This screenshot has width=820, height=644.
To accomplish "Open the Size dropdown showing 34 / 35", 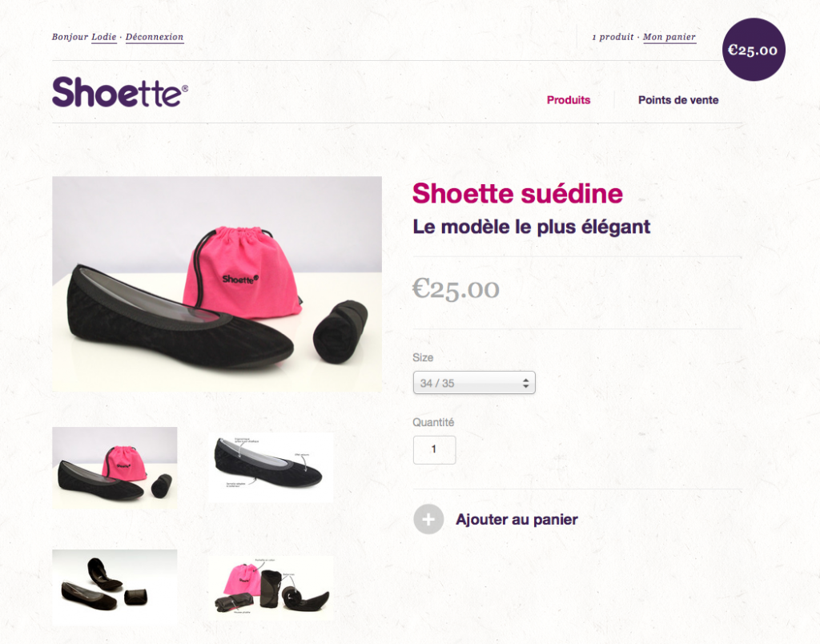I will point(474,382).
